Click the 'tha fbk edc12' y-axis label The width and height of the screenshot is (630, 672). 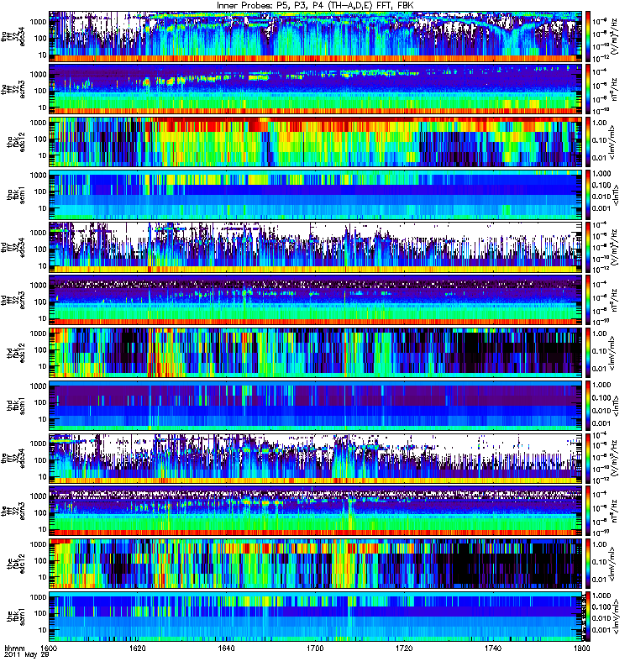(16, 142)
